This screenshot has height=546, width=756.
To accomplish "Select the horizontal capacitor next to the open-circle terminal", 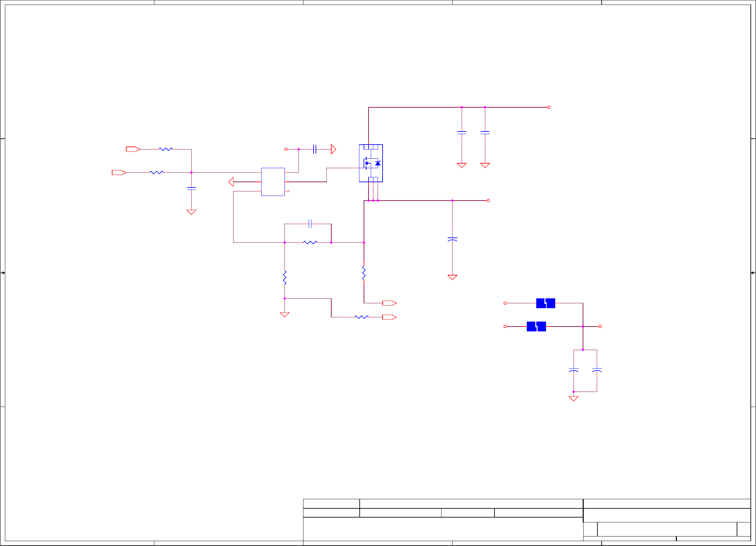I will 315,149.
